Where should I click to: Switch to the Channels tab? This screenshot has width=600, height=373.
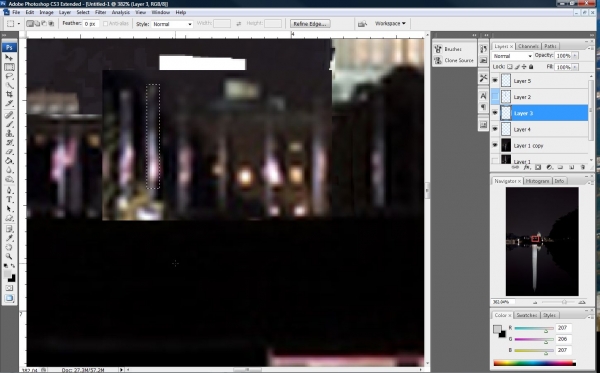(x=528, y=46)
